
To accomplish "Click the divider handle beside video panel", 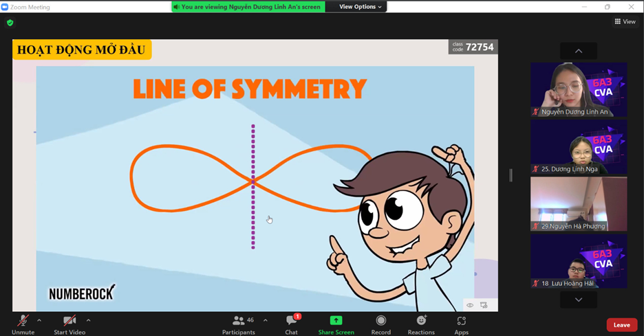I will pos(511,175).
